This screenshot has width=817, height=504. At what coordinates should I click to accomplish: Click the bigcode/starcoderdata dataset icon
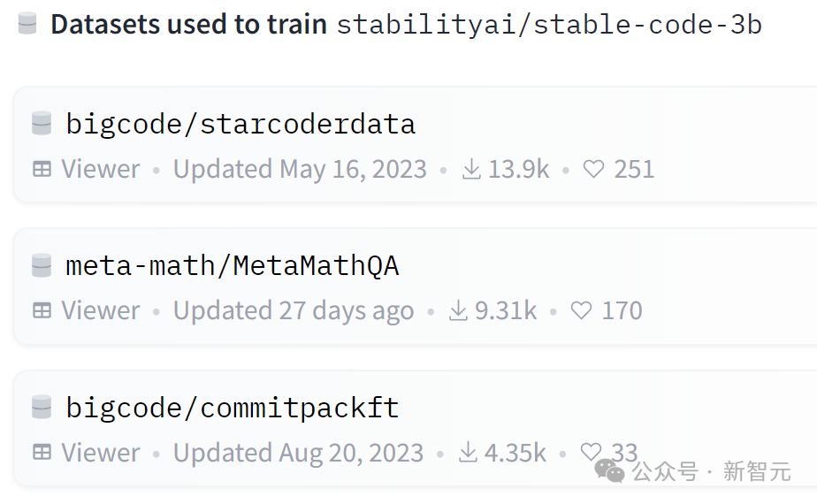(x=42, y=124)
